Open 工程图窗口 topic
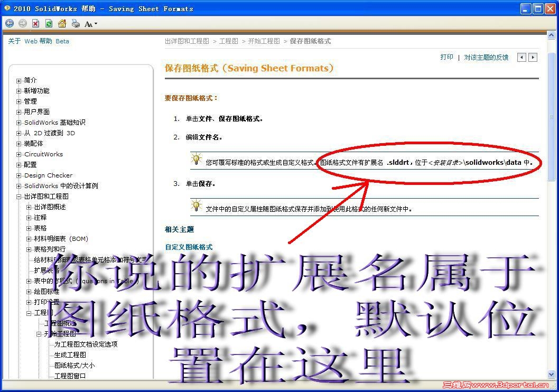This screenshot has height=392, width=559. (70, 376)
